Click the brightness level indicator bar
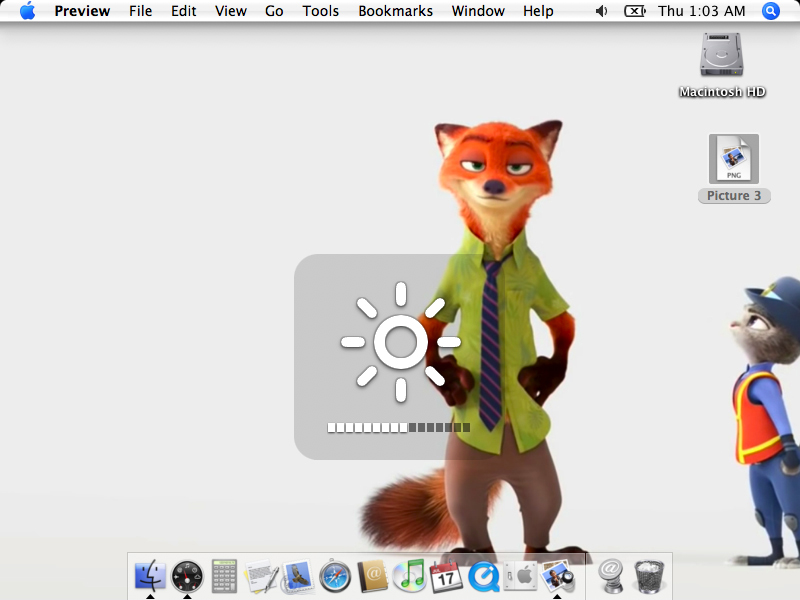 tap(398, 428)
